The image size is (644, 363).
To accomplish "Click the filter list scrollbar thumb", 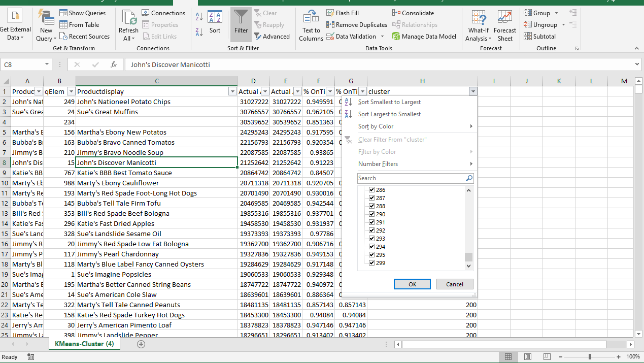I will pyautogui.click(x=468, y=257).
